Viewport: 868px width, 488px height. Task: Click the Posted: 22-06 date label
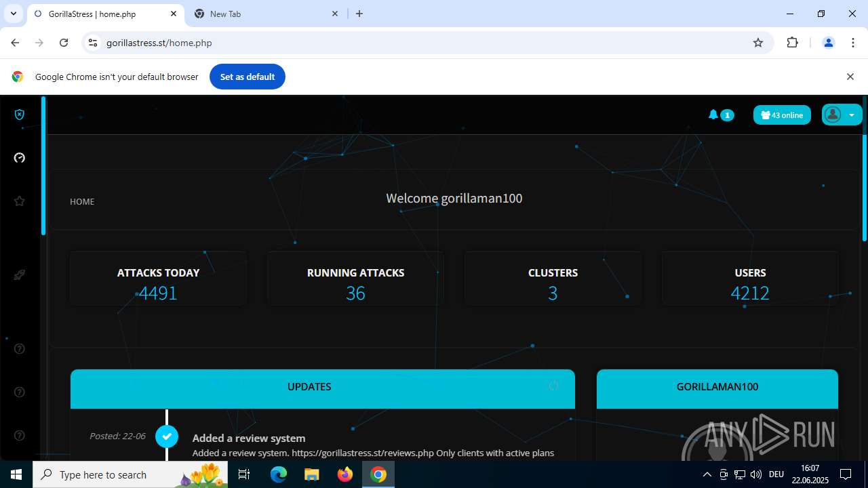click(x=117, y=436)
